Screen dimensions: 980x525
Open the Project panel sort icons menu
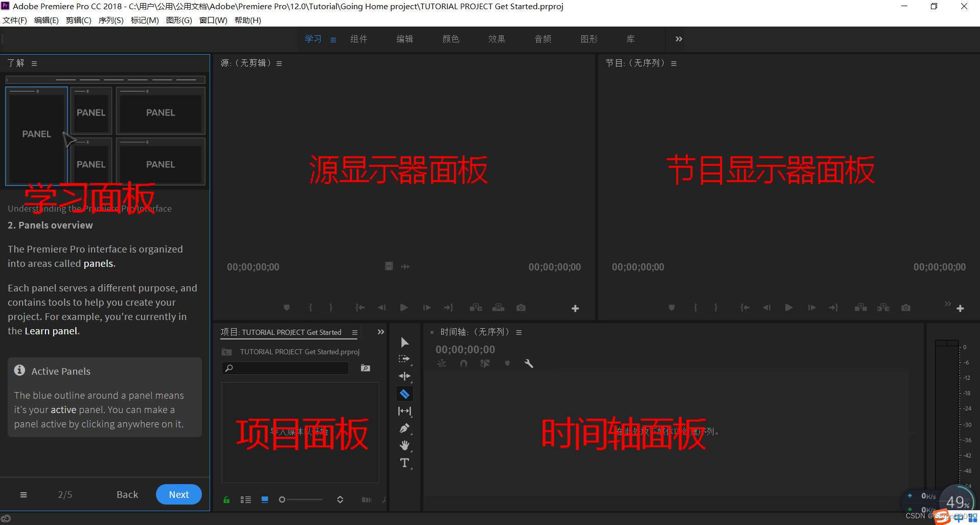pos(340,499)
